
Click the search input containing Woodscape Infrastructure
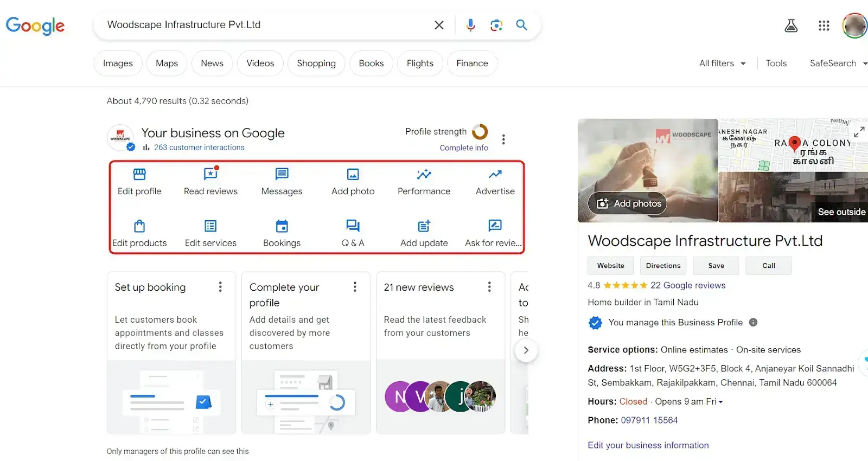point(266,25)
